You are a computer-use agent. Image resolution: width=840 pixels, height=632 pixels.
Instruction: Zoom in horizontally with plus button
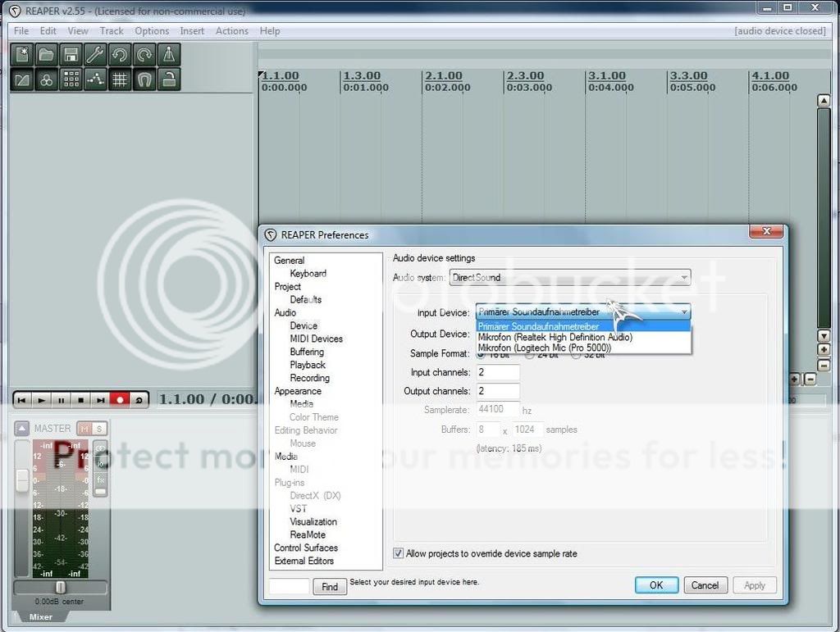click(x=795, y=380)
